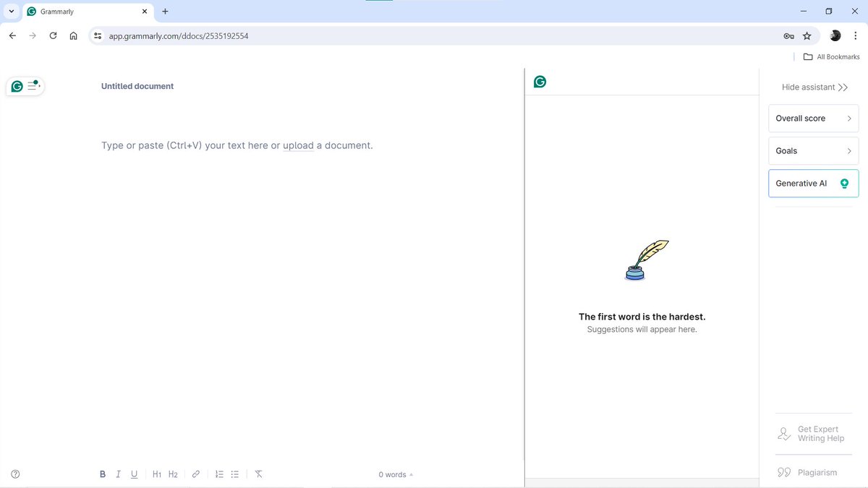This screenshot has width=868, height=488.
Task: Apply italic formatting with the I icon
Action: point(118,474)
